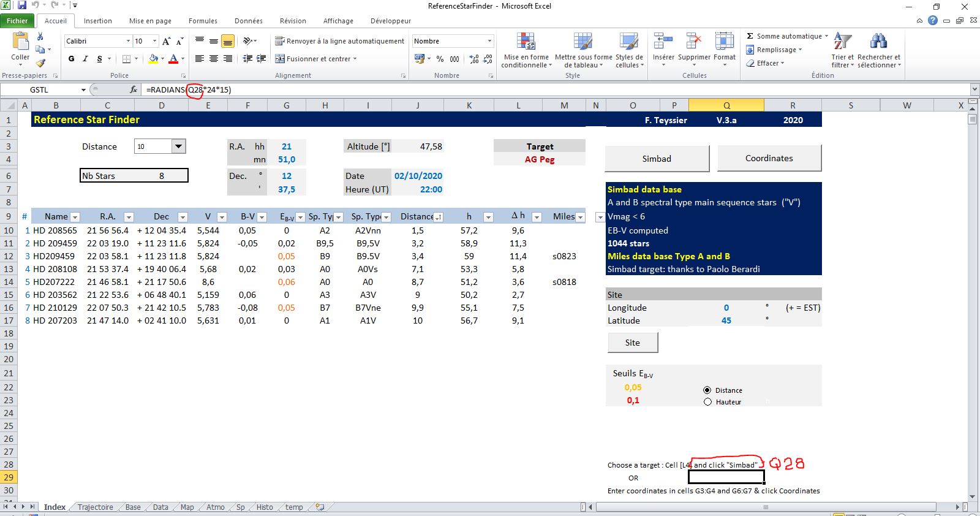The width and height of the screenshot is (980, 516).
Task: Open the Distance combo box dropdown
Action: pyautogui.click(x=178, y=146)
